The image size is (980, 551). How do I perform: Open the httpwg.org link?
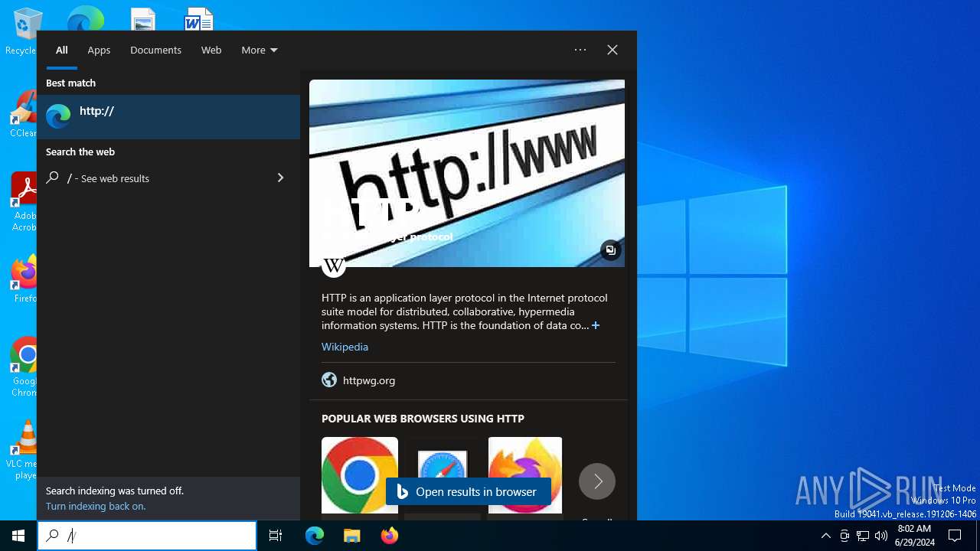coord(369,380)
